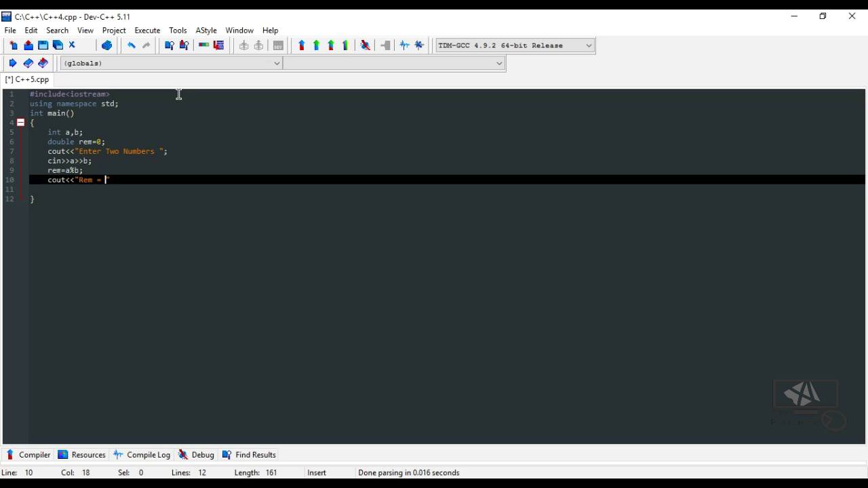Image resolution: width=868 pixels, height=488 pixels.
Task: Click the Compile and Run icon
Action: coord(332,45)
